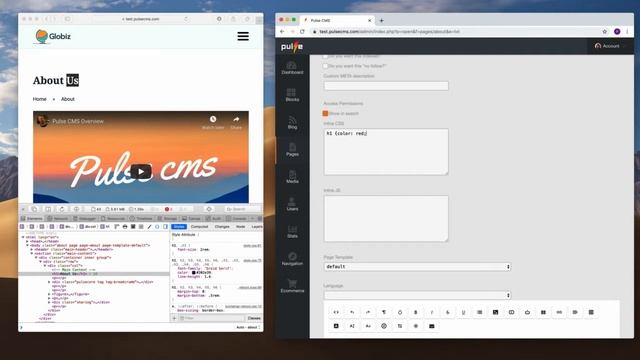
Task: Select the Styles sidebar tab
Action: click(x=179, y=227)
